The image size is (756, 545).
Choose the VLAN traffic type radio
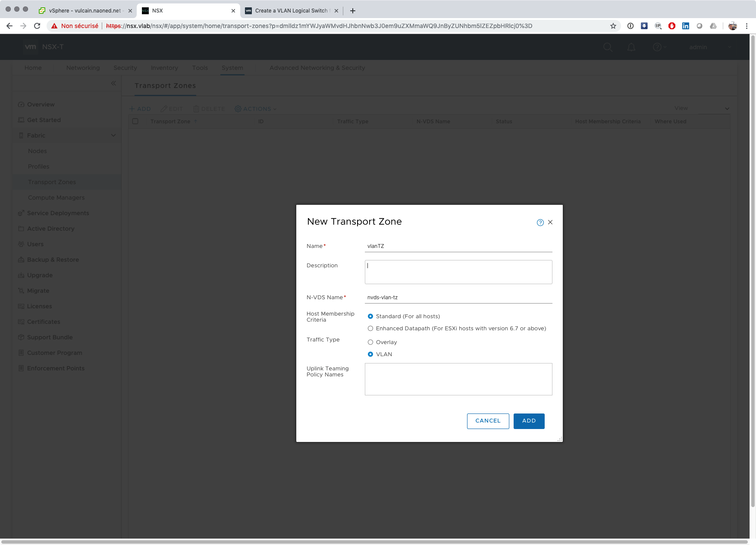370,354
